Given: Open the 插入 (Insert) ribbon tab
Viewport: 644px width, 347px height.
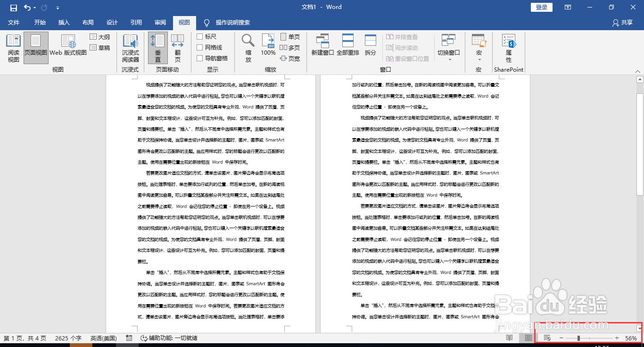Looking at the screenshot, I should [64, 23].
